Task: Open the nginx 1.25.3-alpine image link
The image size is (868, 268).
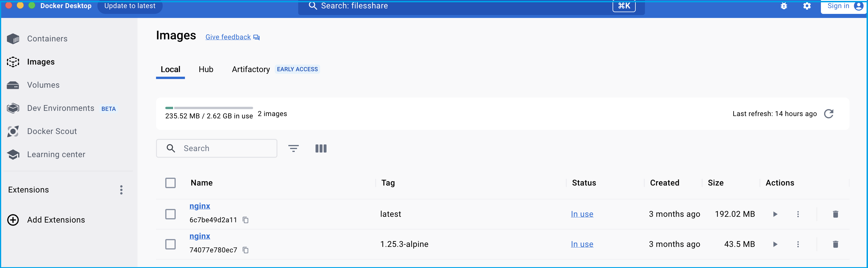Action: (200, 236)
